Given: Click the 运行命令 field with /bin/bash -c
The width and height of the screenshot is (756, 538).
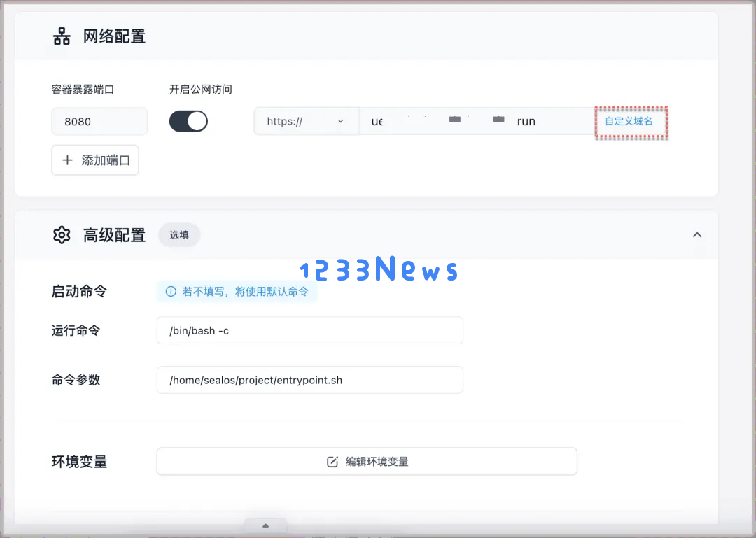Looking at the screenshot, I should pos(310,330).
